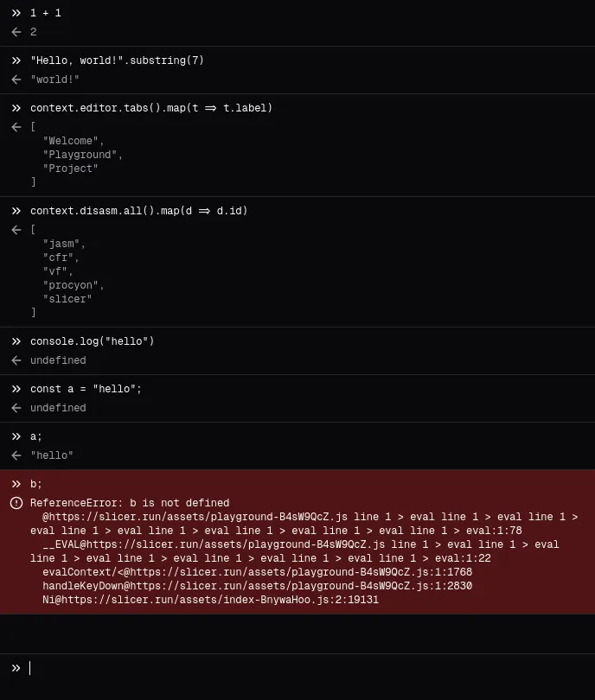This screenshot has width=595, height=700.
Task: Click the return arrow under "const a" command
Action: coord(16,408)
